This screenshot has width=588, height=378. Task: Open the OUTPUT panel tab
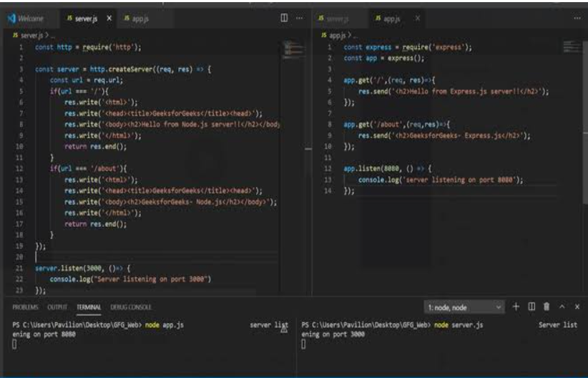(57, 306)
